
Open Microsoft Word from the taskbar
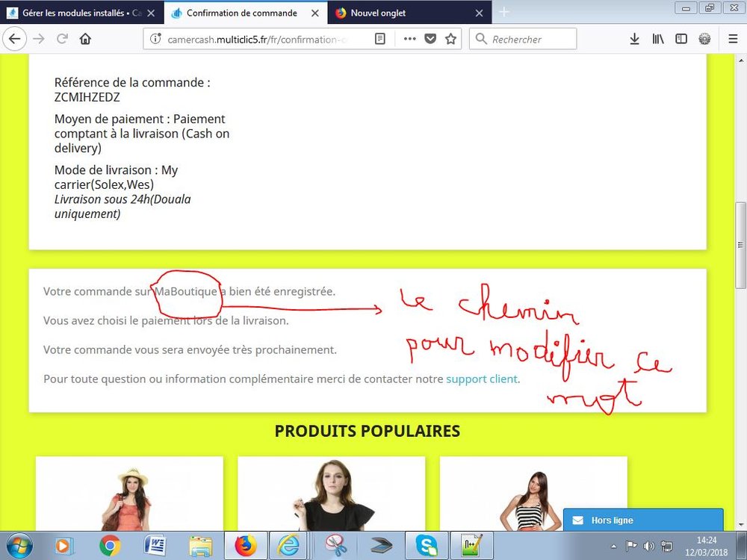coord(155,546)
